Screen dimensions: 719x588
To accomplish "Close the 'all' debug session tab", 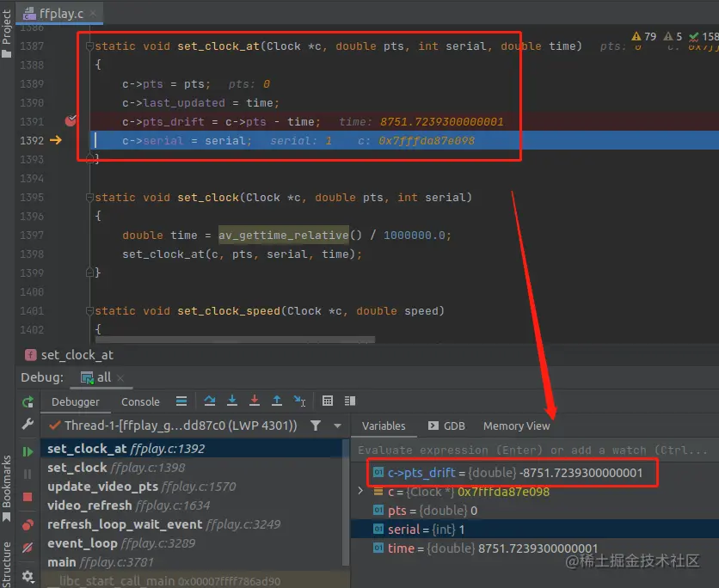I will point(120,377).
